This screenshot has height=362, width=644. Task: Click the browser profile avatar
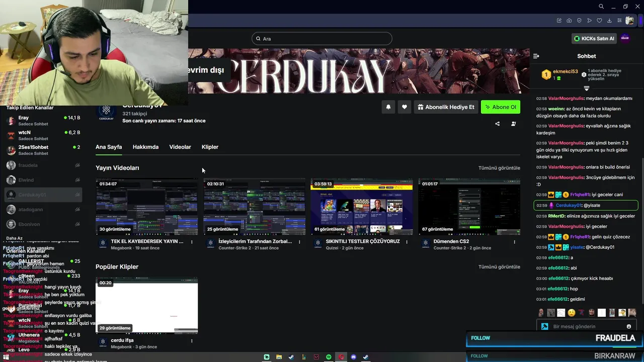[630, 21]
